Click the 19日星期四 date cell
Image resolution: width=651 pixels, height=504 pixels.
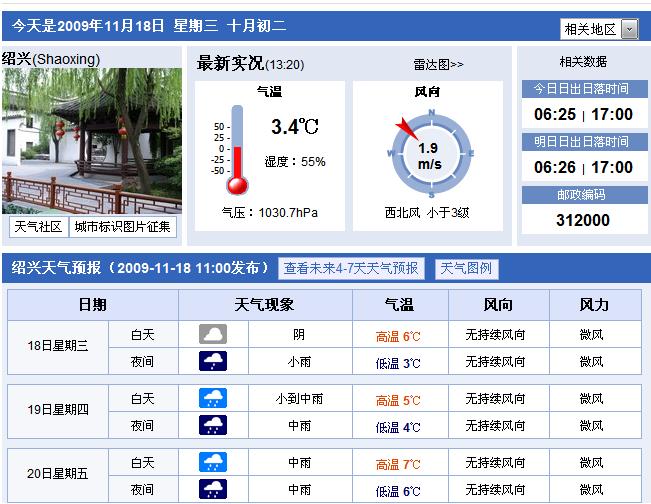(58, 410)
